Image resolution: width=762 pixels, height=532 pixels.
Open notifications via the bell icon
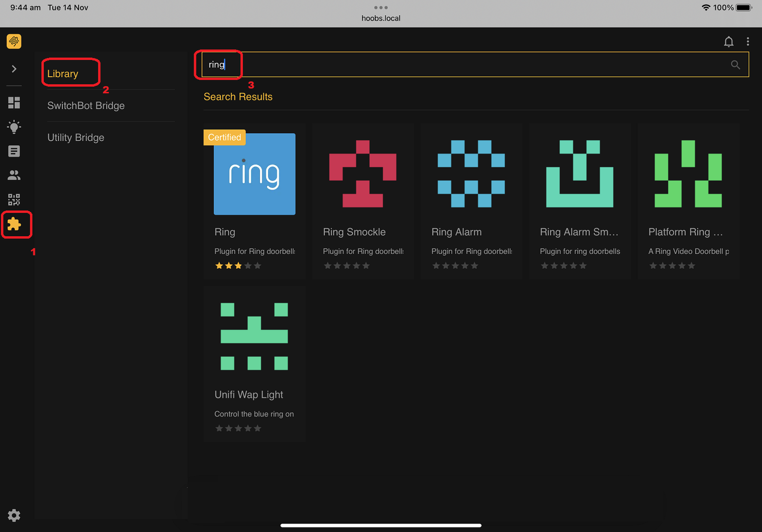729,41
